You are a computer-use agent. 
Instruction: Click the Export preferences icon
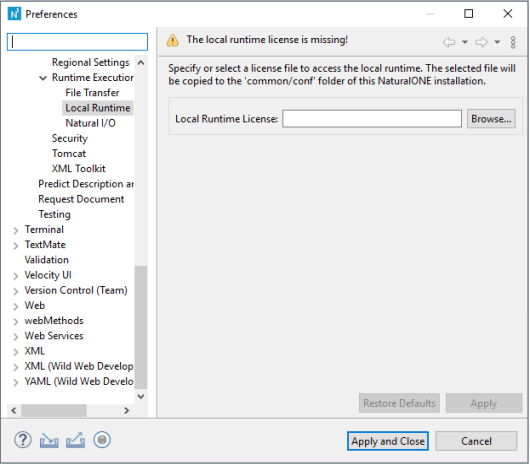(75, 440)
